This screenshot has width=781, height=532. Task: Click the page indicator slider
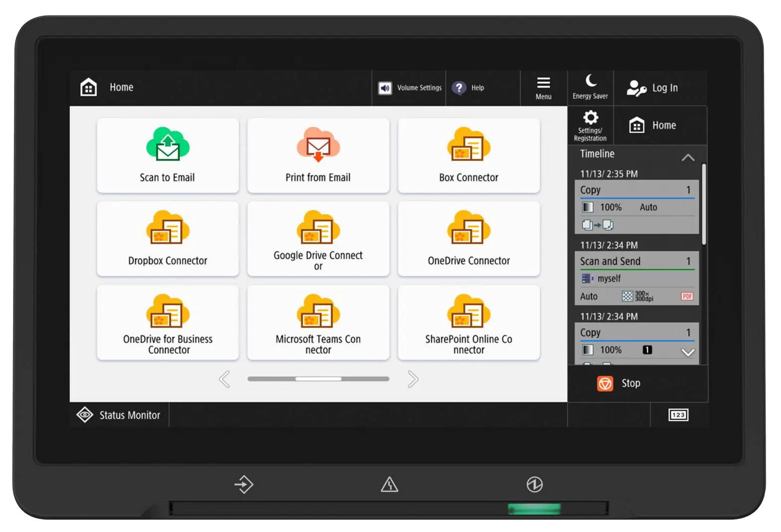click(x=318, y=379)
